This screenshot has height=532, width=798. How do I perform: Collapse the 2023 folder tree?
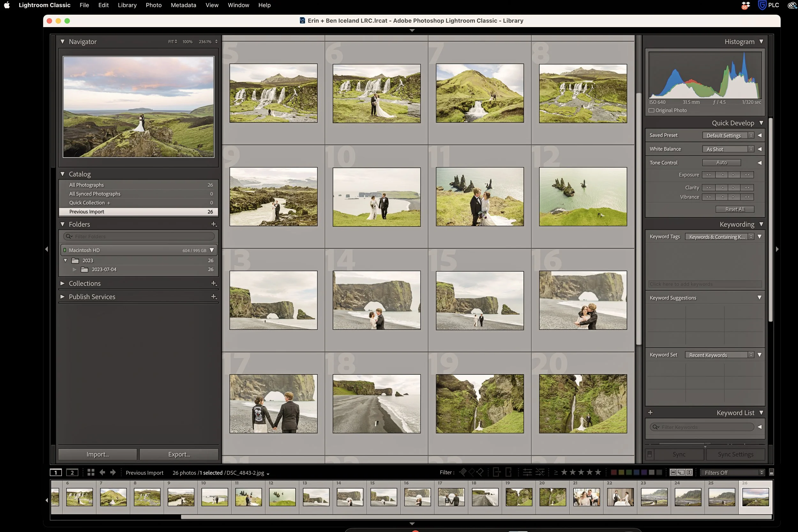click(65, 261)
